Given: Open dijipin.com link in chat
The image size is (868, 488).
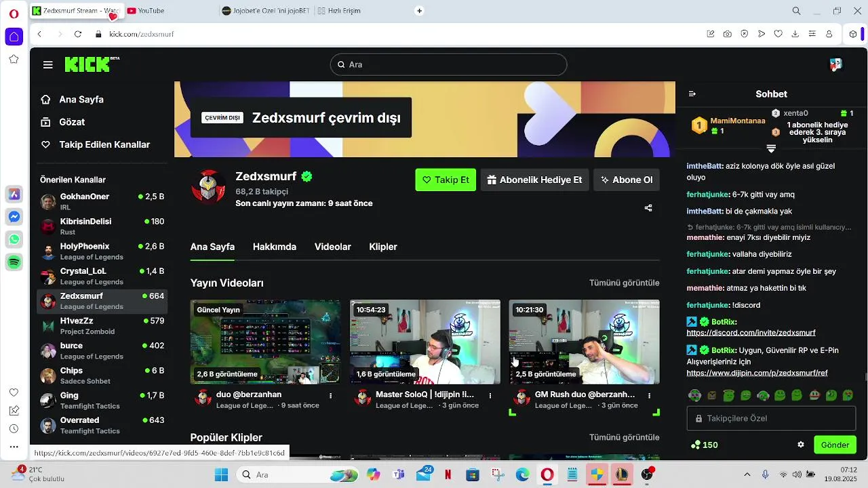Looking at the screenshot, I should pyautogui.click(x=757, y=373).
